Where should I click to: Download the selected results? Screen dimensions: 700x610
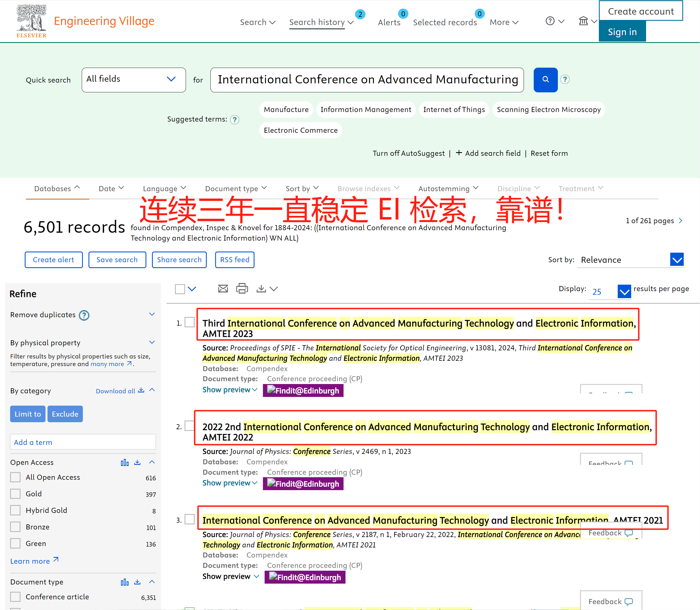click(261, 289)
